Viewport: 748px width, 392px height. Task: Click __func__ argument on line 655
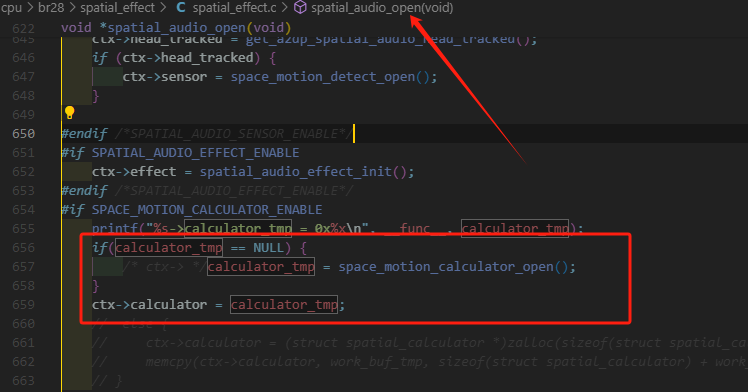[415, 229]
